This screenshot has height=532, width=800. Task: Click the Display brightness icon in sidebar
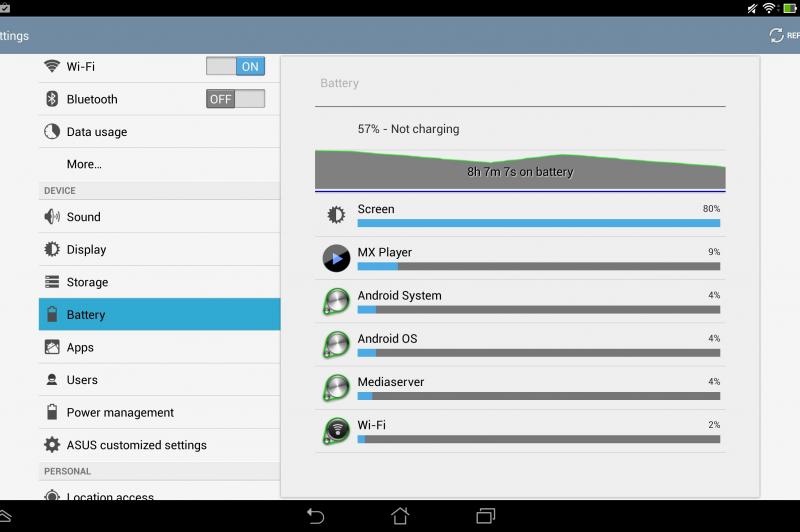pyautogui.click(x=52, y=249)
